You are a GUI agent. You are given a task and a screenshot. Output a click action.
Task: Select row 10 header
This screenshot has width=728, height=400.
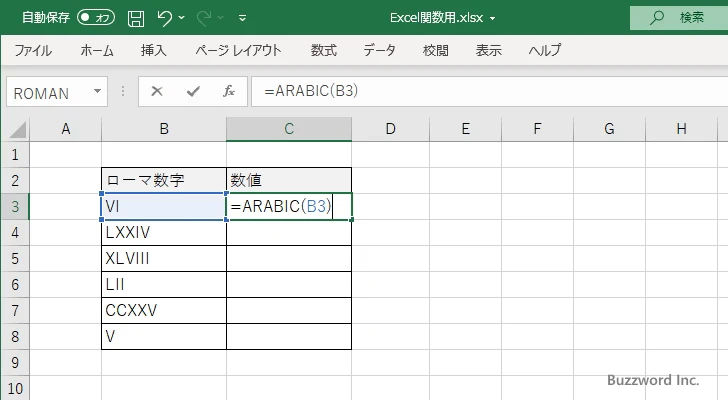point(15,388)
